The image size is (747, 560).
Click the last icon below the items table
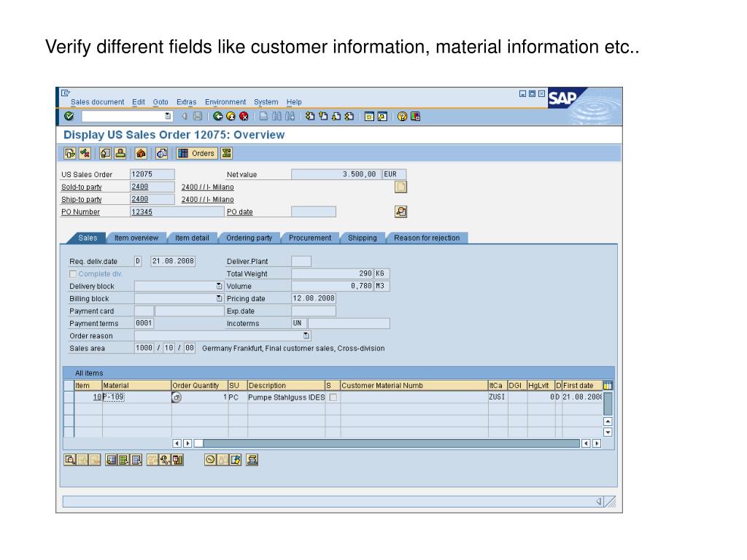tap(252, 459)
